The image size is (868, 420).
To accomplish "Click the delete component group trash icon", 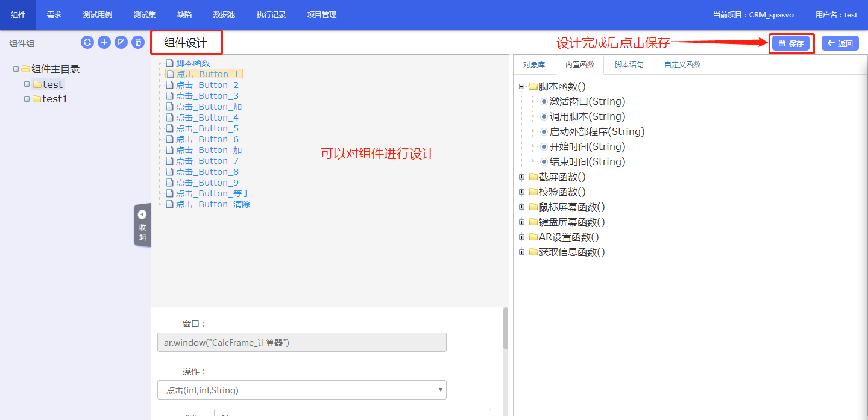I will (138, 42).
